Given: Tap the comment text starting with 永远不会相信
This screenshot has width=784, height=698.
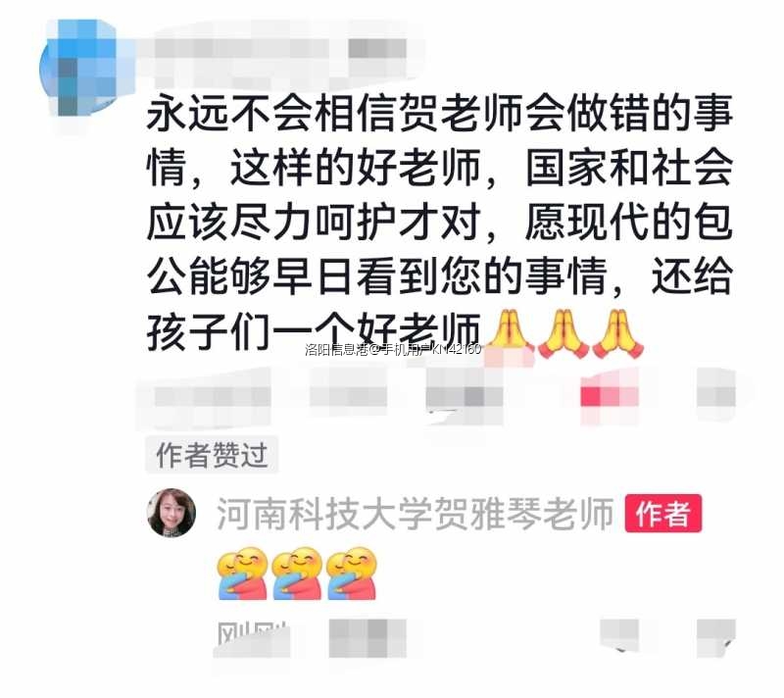Looking at the screenshot, I should (440, 220).
